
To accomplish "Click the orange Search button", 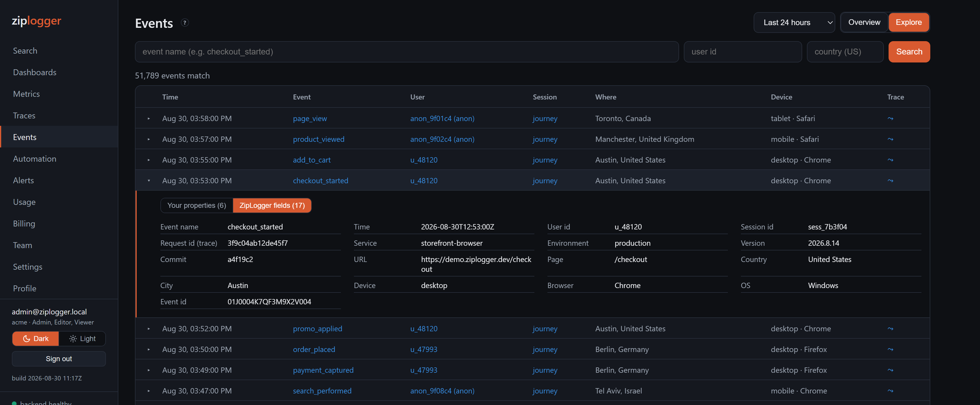I will point(909,51).
